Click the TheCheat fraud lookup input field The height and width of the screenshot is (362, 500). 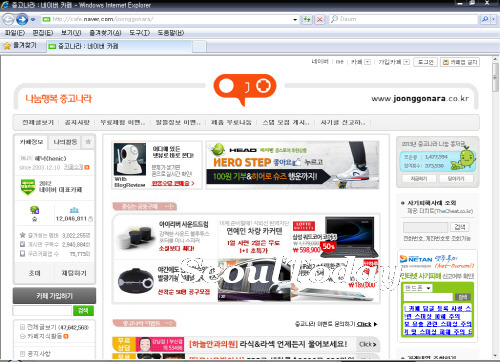(425, 227)
